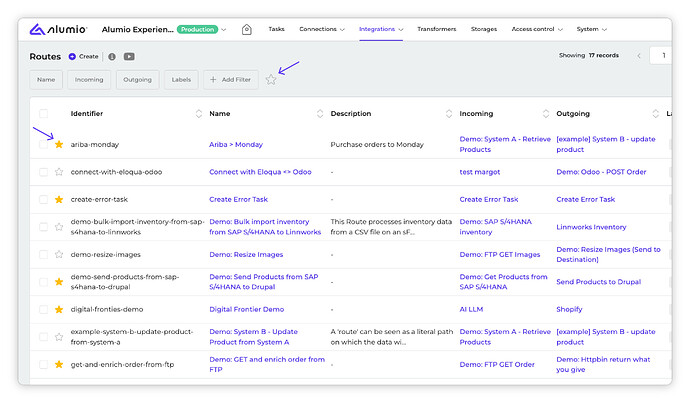690x403 pixels.
Task: Click the Add Filter button
Action: tap(231, 80)
